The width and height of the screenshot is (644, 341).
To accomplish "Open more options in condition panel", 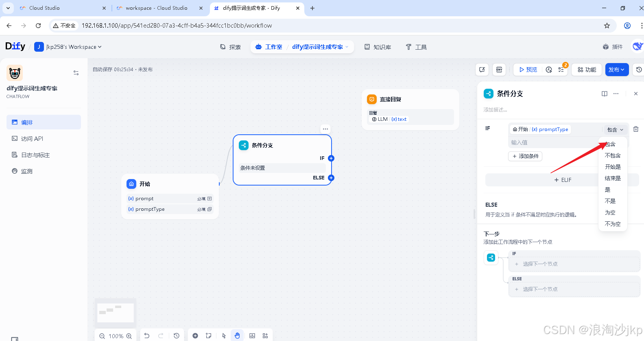I will [x=616, y=94].
